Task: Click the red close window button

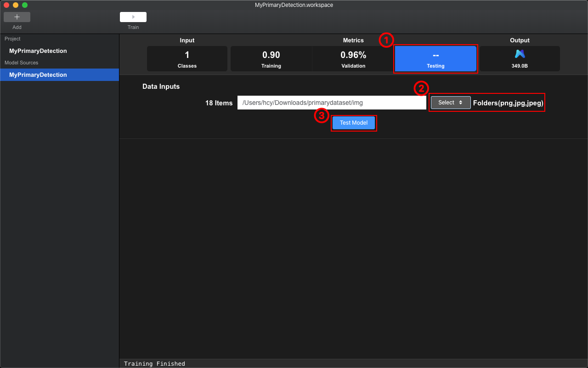Action: [x=6, y=5]
